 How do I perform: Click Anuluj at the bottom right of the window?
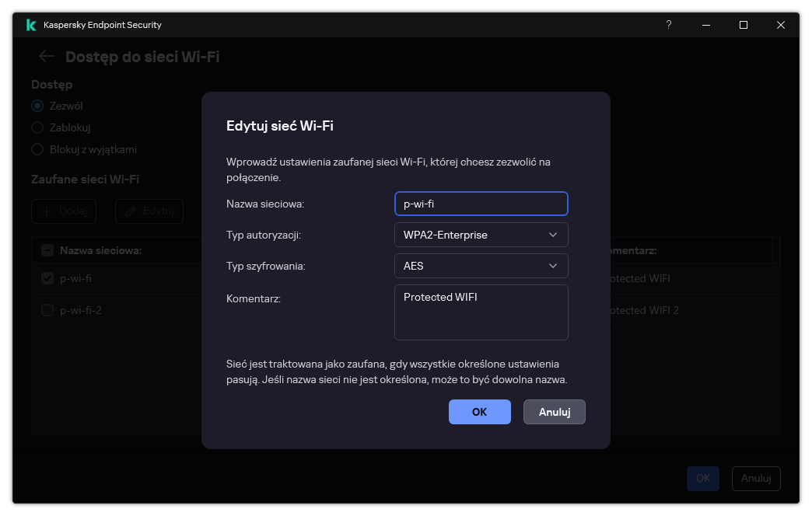click(755, 479)
